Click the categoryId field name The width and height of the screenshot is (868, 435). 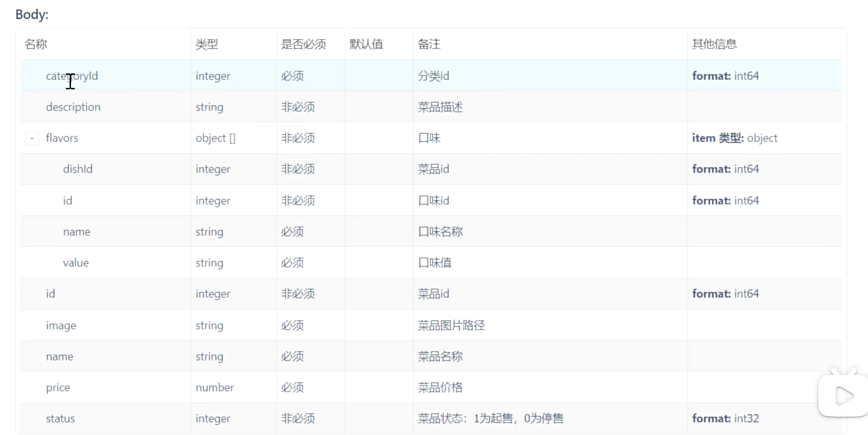(x=72, y=76)
